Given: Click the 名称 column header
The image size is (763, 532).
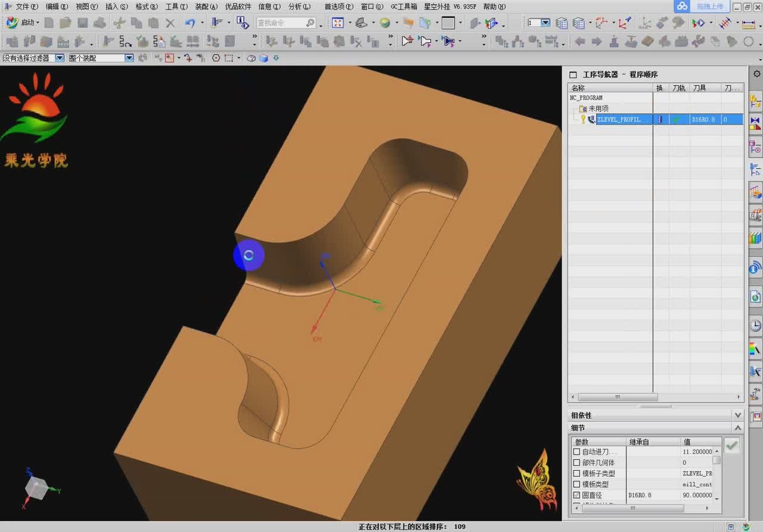Looking at the screenshot, I should pos(610,88).
